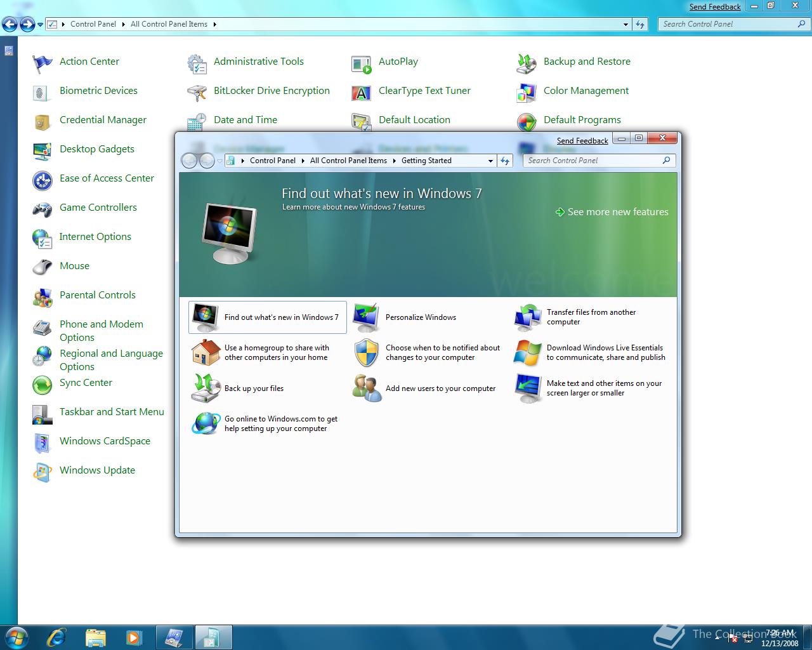
Task: Open recent pages dropdown beside main Forward button
Action: click(x=40, y=25)
